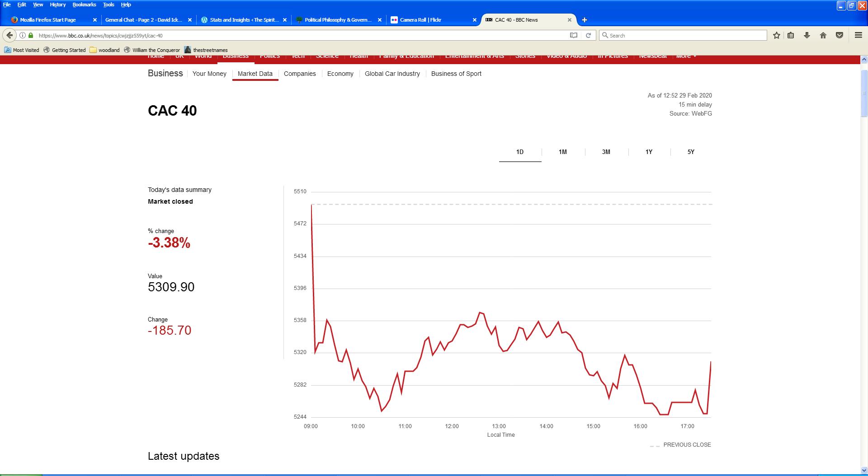
Task: Close the Stats and Insights tab
Action: (x=285, y=20)
